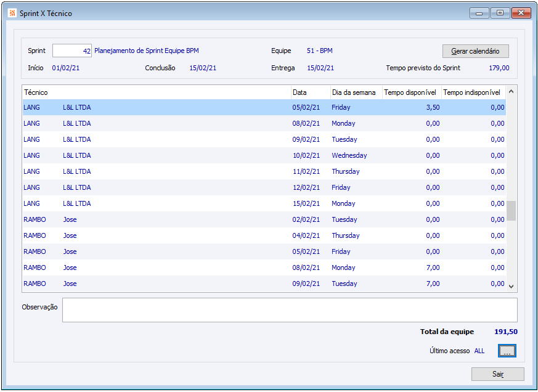This screenshot has width=538, height=392.
Task: Click the Último acesso value ALL
Action: (479, 351)
